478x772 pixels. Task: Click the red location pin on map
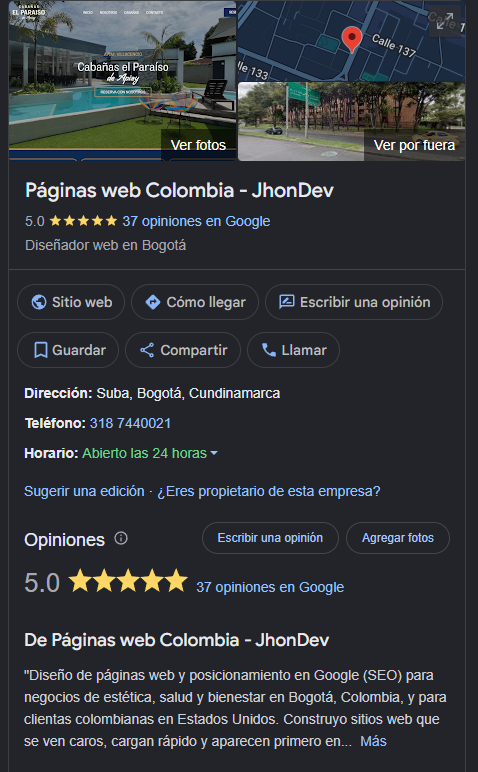point(351,39)
